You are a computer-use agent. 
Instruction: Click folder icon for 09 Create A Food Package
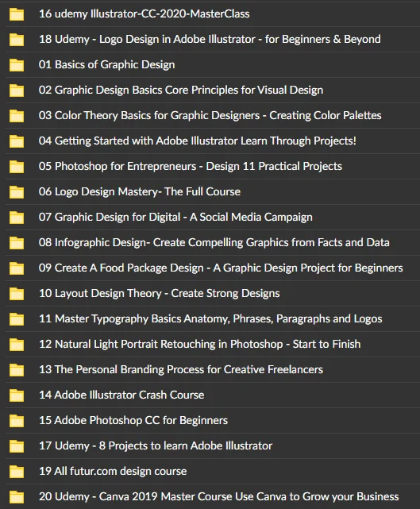(17, 268)
